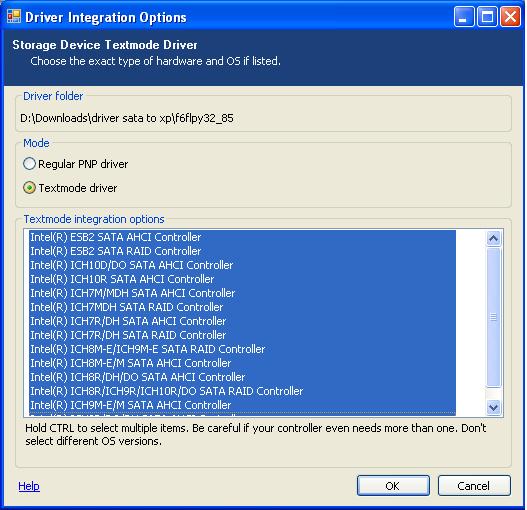The height and width of the screenshot is (510, 527).
Task: Click the scroll down arrow in driver list
Action: pyautogui.click(x=493, y=407)
